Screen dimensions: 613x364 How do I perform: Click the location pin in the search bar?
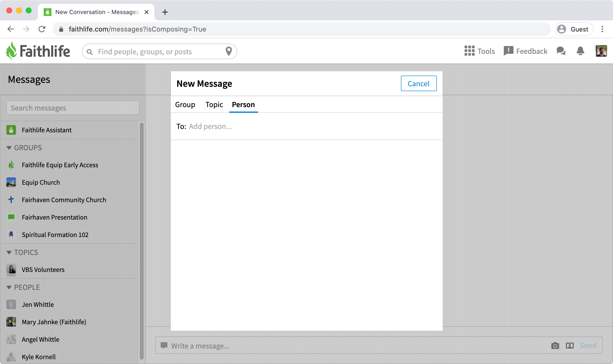(229, 51)
